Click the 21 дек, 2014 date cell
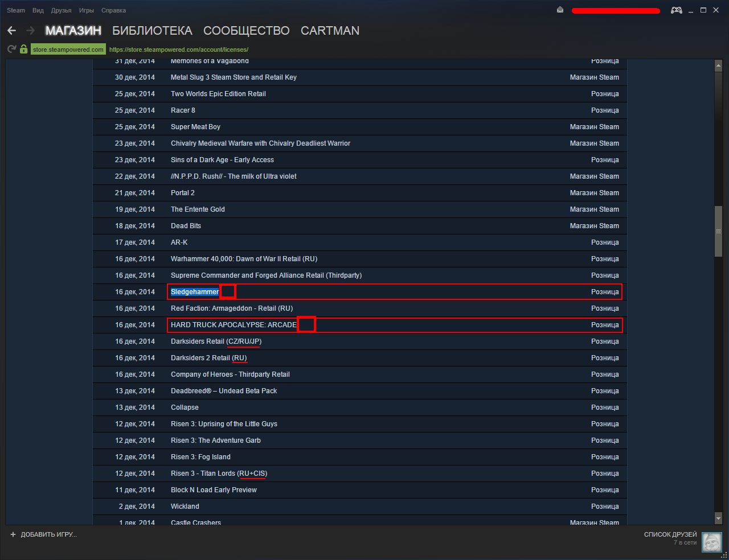Image resolution: width=729 pixels, height=560 pixels. [x=135, y=193]
